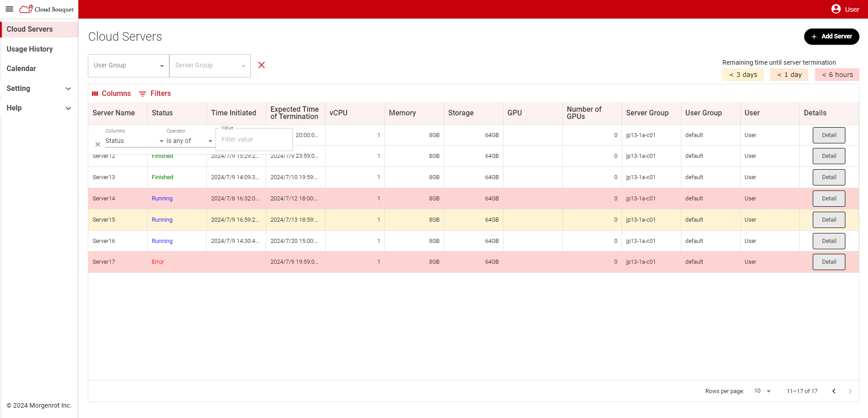The height and width of the screenshot is (418, 868).
Task: Toggle the Filters panel
Action: coord(155,93)
